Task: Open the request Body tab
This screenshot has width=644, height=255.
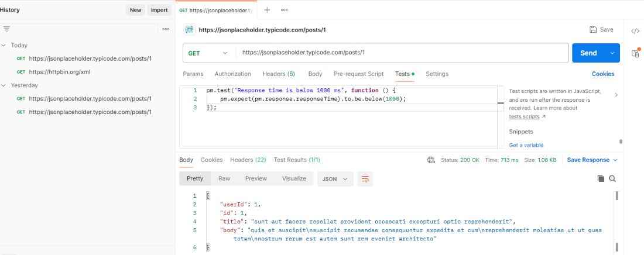Action: [x=315, y=74]
